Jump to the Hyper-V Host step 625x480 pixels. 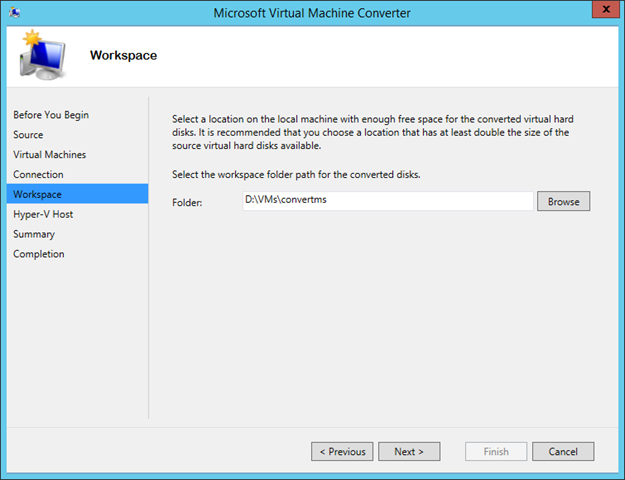(x=43, y=214)
